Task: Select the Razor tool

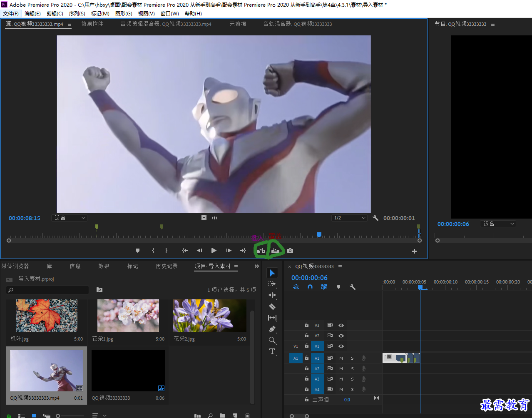Action: pos(272,306)
